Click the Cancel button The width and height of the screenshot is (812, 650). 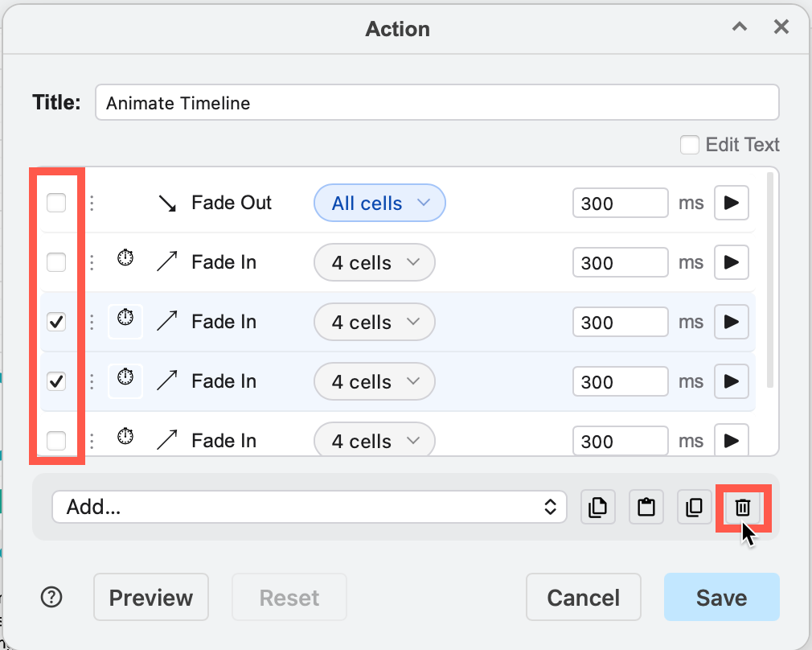[x=584, y=597]
